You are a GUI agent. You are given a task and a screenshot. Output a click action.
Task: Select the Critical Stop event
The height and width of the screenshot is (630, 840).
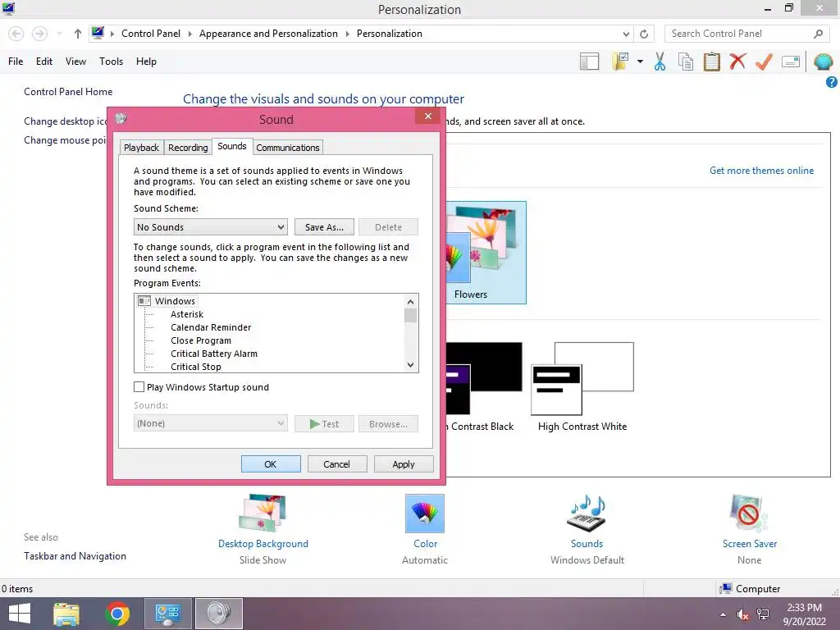point(195,367)
